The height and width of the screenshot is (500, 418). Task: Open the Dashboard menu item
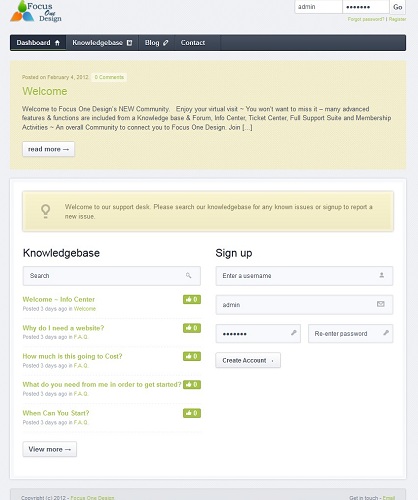(x=38, y=43)
